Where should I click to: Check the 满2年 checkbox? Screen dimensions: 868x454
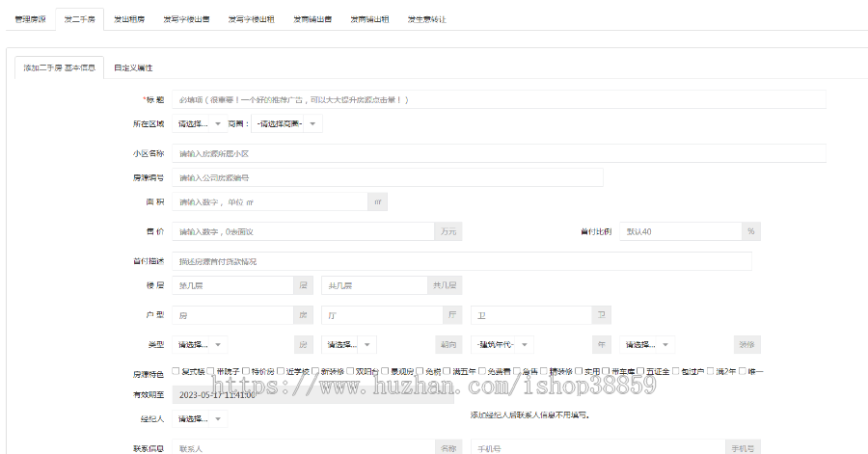[710, 371]
